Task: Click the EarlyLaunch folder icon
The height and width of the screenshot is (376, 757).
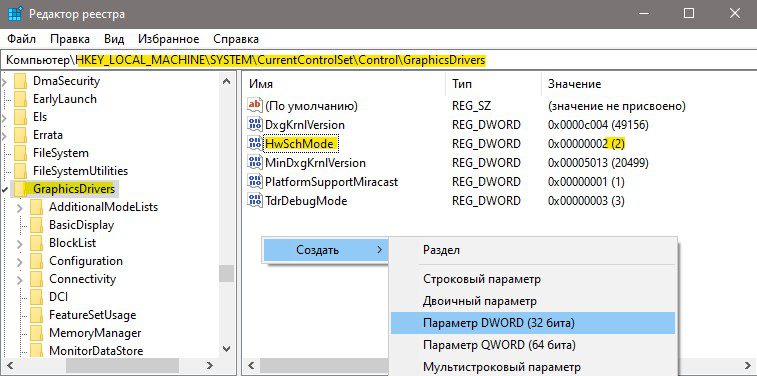Action: [21, 98]
